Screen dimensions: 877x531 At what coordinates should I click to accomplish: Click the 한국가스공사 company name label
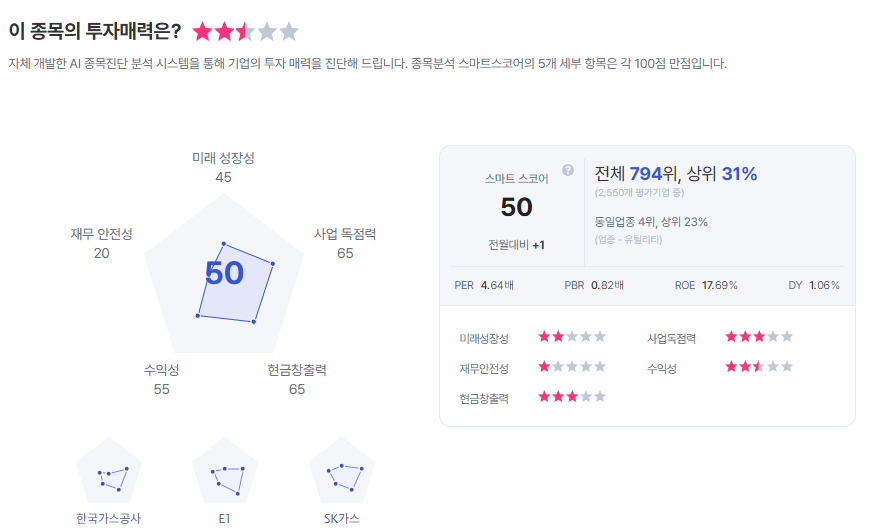tap(109, 519)
